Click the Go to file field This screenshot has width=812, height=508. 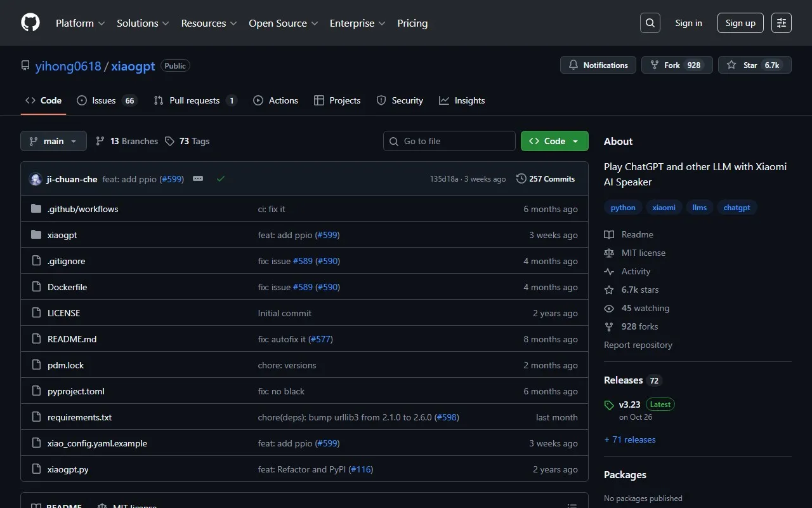coord(449,141)
